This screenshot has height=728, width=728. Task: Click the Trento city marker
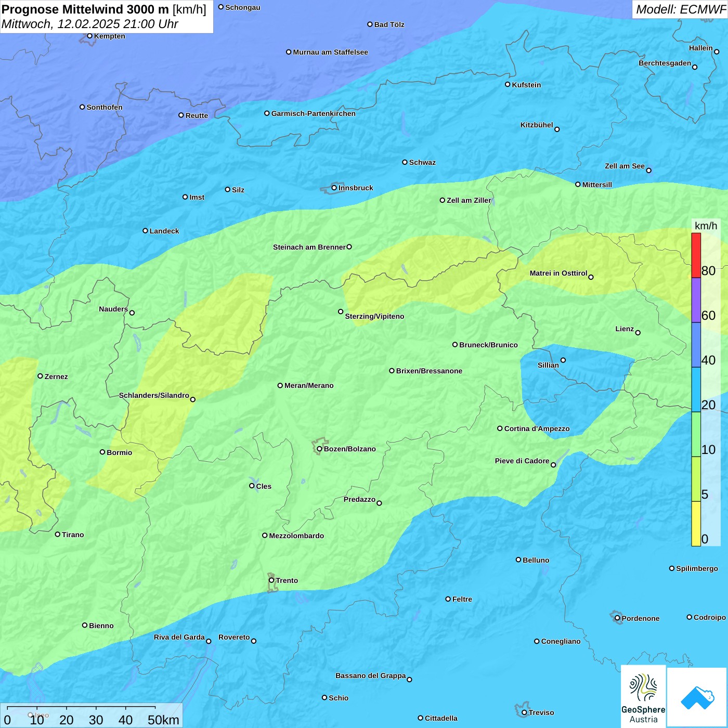pos(271,580)
